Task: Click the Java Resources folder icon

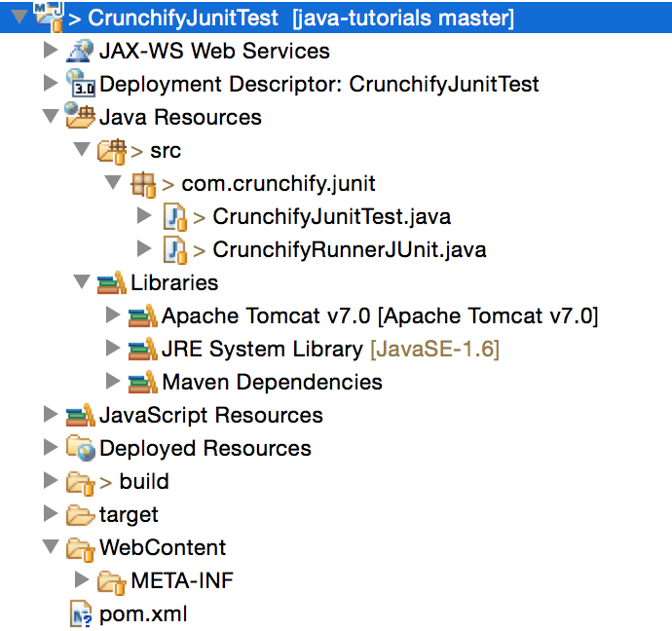Action: click(x=80, y=117)
